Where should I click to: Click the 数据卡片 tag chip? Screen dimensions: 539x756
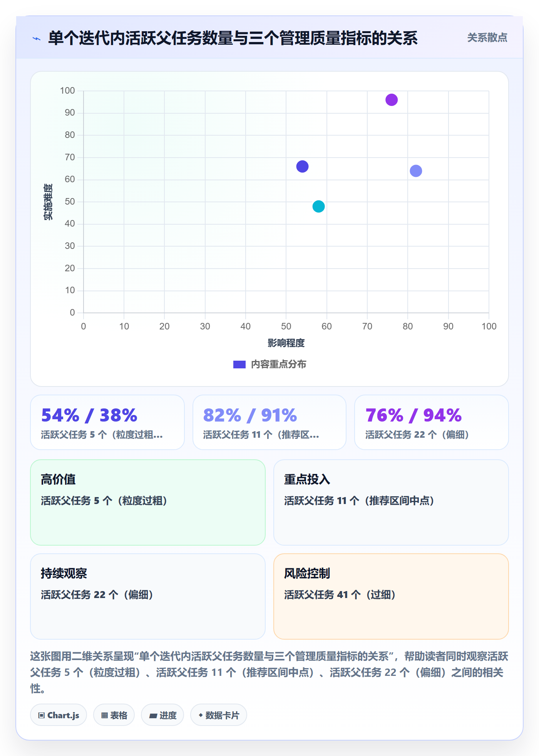pos(219,715)
